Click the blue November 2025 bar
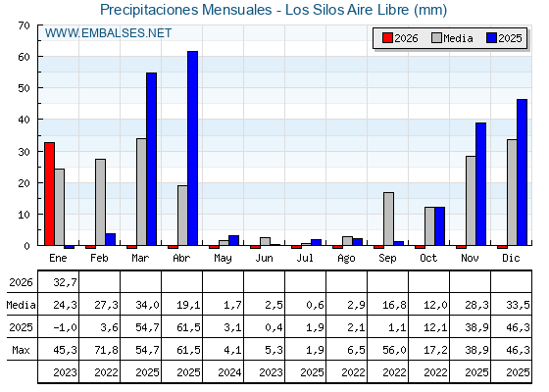The image size is (549, 392). coord(480,184)
